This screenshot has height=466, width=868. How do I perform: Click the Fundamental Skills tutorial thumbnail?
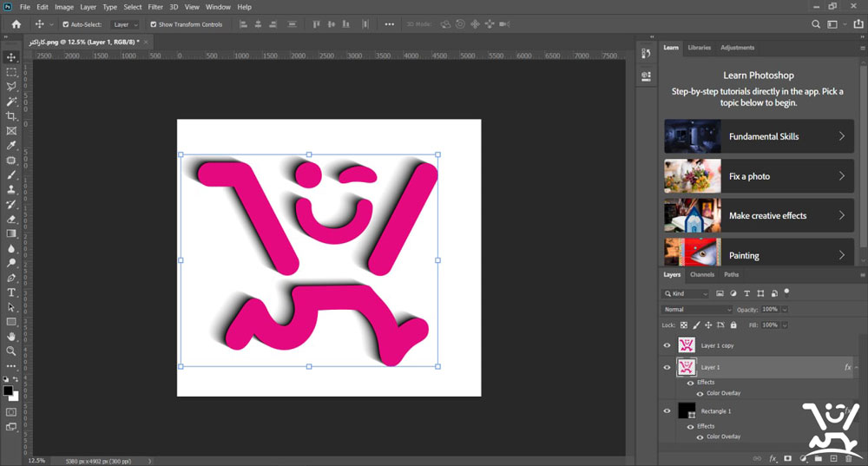(x=693, y=136)
